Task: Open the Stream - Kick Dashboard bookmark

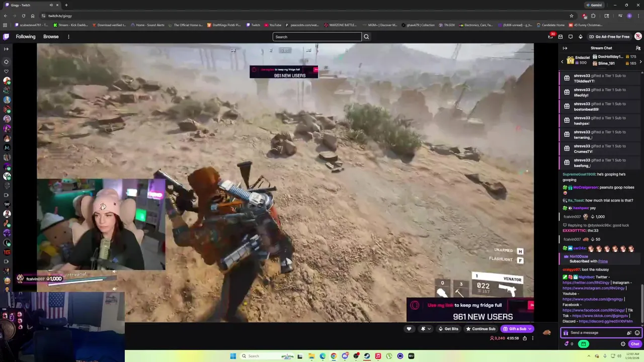Action: pos(70,25)
